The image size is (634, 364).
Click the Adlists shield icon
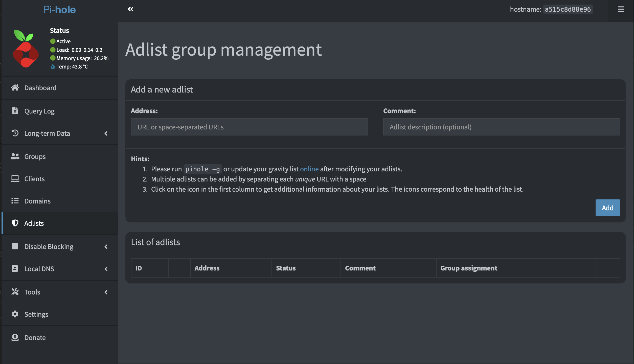click(x=15, y=223)
